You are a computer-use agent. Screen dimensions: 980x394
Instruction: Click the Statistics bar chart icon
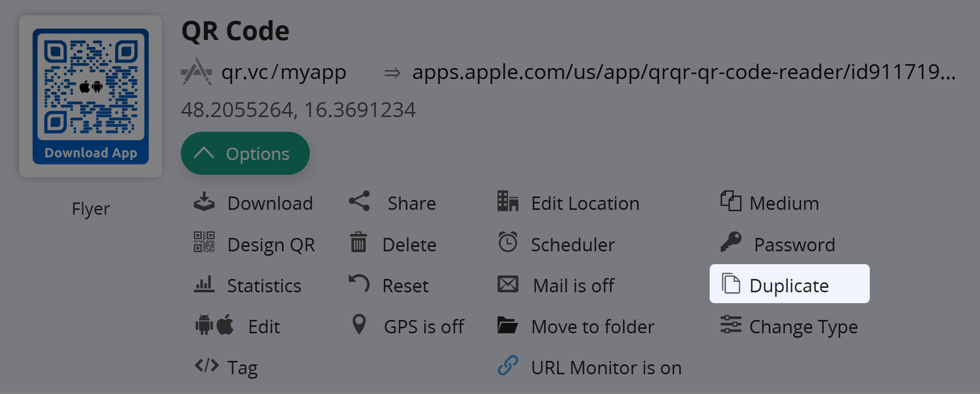click(204, 284)
